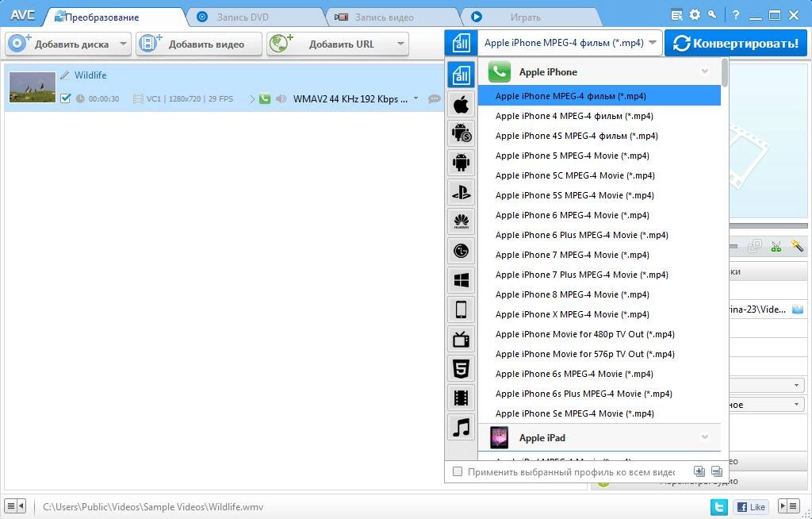Screen dimensions: 812x519
Task: Click the Wildlife file name link
Action: pyautogui.click(x=90, y=75)
